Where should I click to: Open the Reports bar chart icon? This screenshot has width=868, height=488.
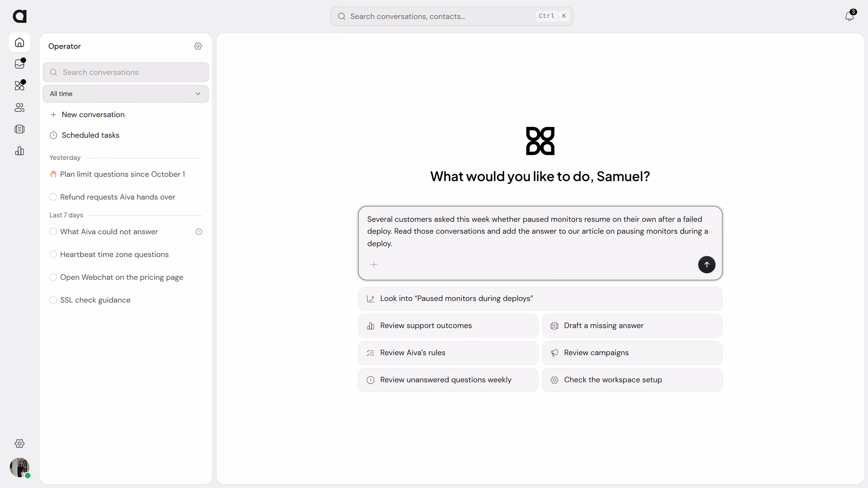20,151
